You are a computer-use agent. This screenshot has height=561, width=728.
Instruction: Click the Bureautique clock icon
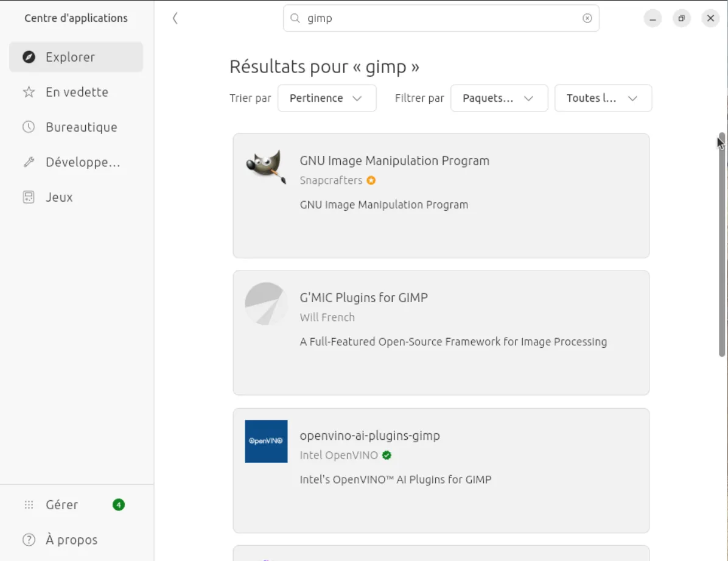coord(29,127)
